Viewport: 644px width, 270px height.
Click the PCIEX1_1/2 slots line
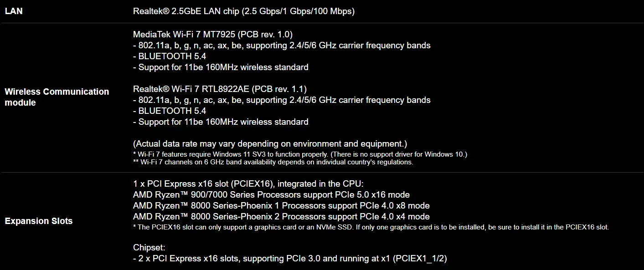(290, 259)
